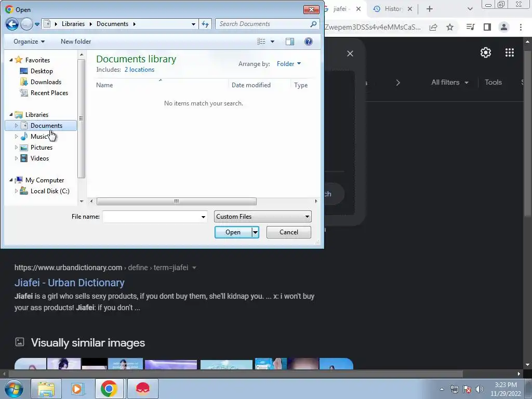Open Chrome three-dot menu

521,27
